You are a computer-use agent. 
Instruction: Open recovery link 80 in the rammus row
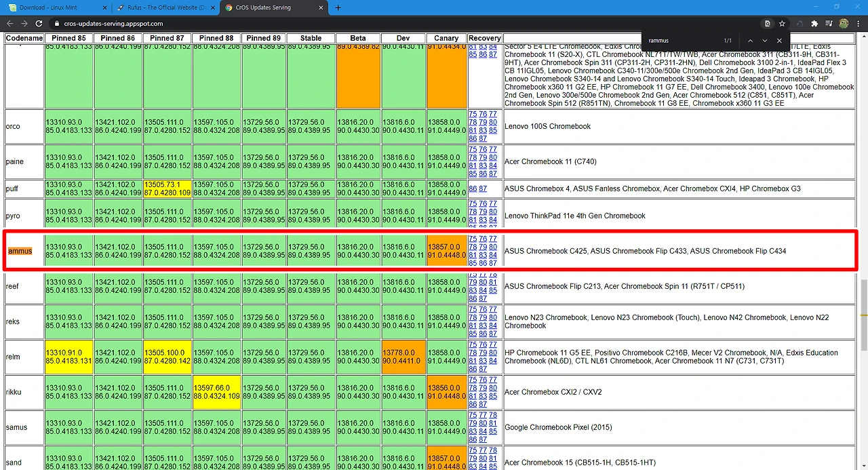click(x=493, y=247)
